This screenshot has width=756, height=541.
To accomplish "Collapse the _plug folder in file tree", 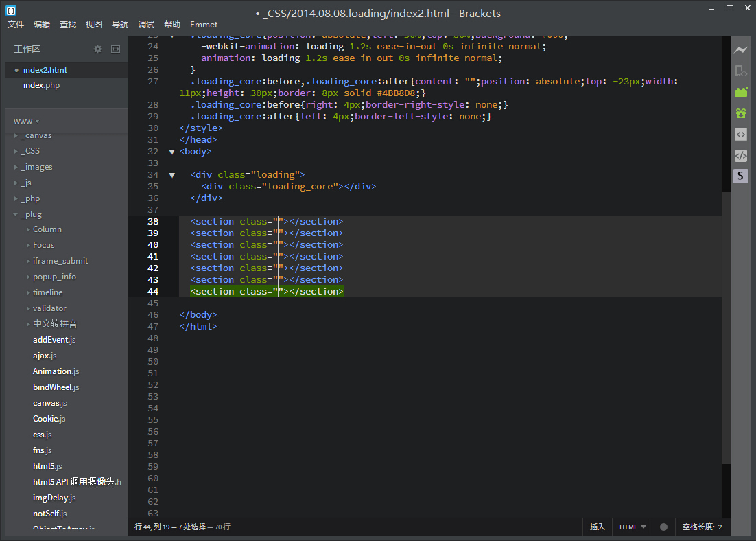I will click(30, 214).
